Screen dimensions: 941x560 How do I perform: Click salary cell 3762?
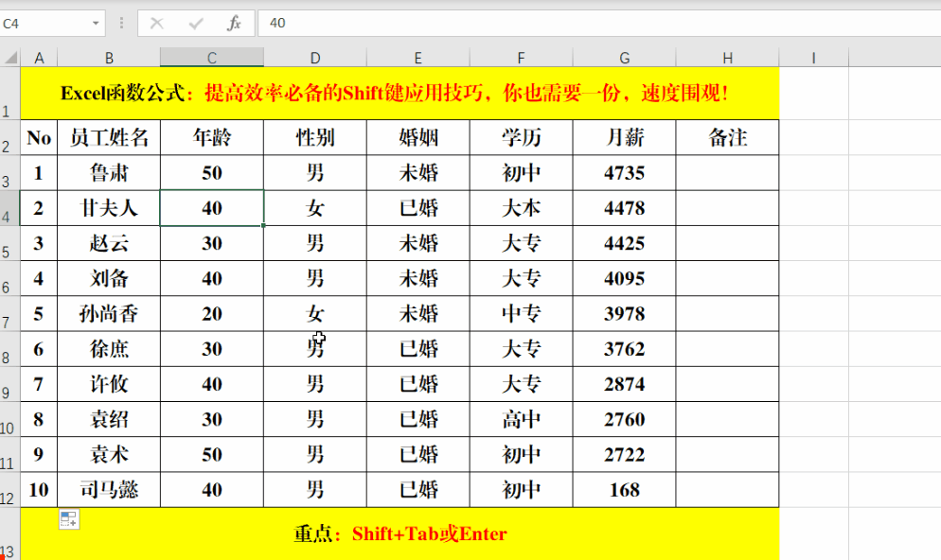[625, 349]
